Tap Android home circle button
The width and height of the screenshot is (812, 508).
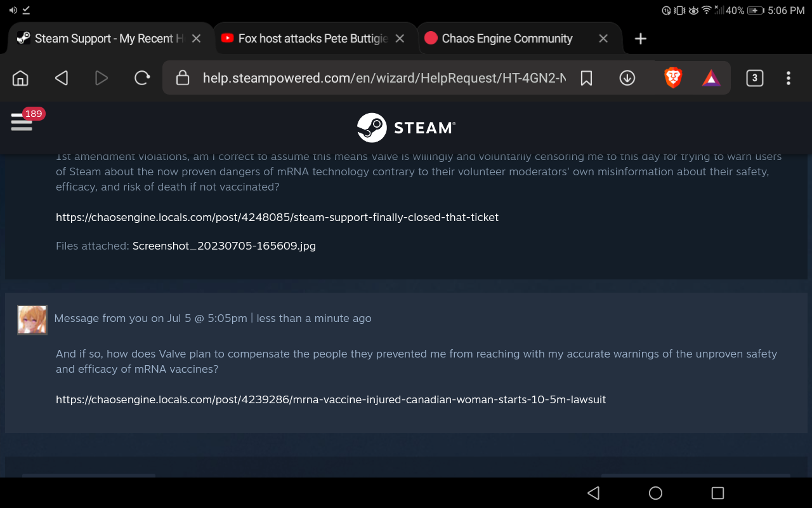655,493
